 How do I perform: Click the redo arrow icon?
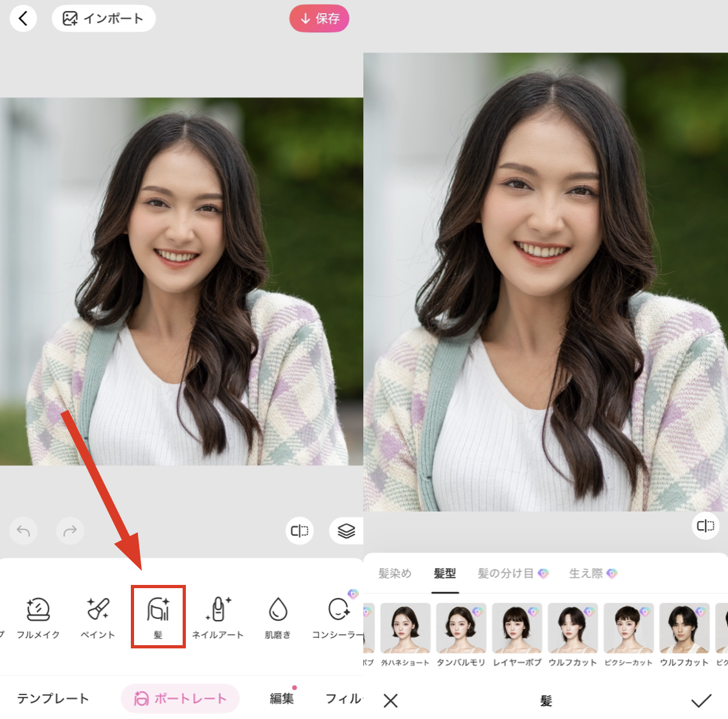point(70,531)
